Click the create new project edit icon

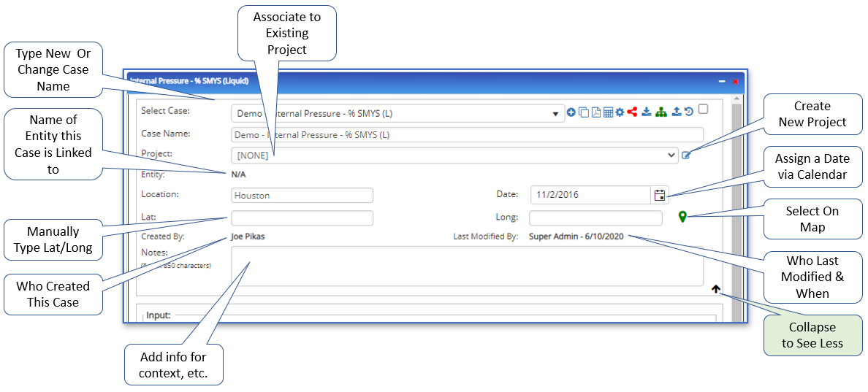tap(686, 155)
